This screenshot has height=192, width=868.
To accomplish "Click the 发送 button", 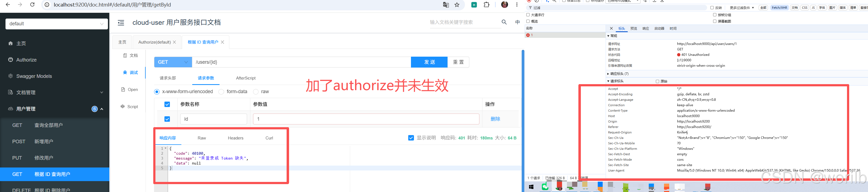I will [x=429, y=62].
